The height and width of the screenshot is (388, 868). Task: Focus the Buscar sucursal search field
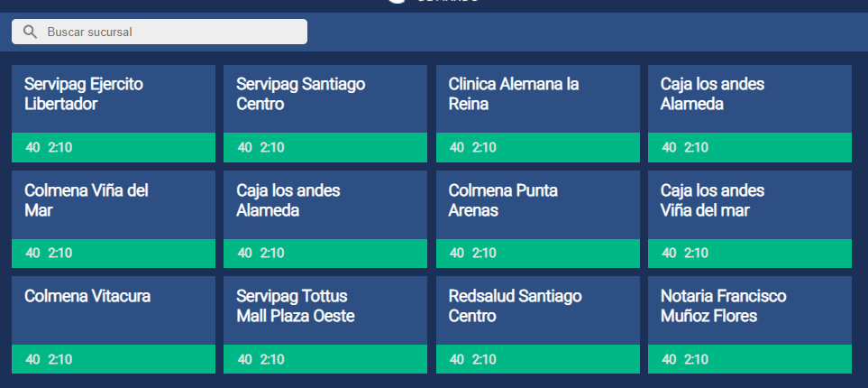coord(160,32)
